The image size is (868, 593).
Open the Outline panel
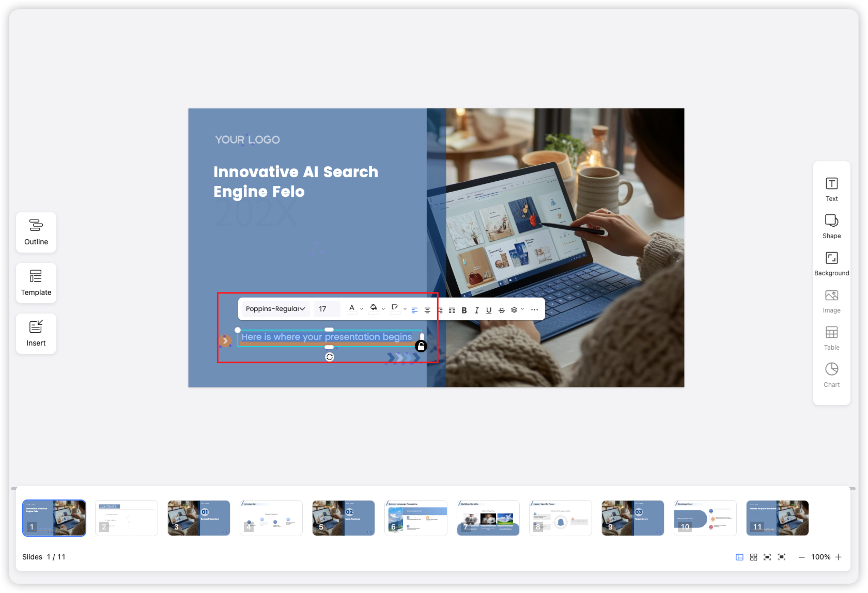pos(36,232)
